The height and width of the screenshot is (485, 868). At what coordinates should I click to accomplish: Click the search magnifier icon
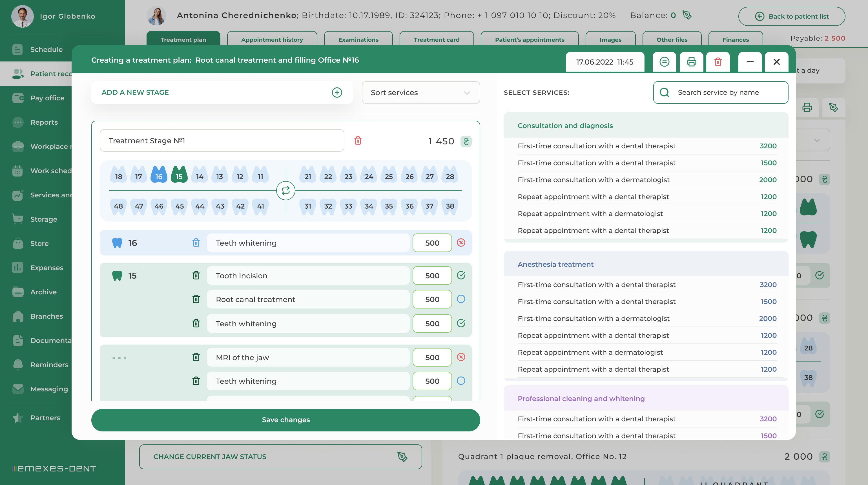click(664, 92)
